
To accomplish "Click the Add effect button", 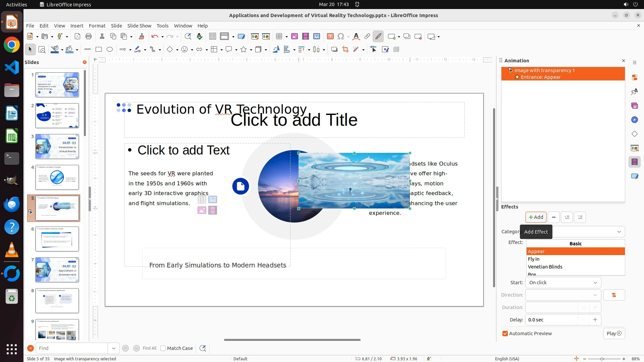I will [x=536, y=217].
